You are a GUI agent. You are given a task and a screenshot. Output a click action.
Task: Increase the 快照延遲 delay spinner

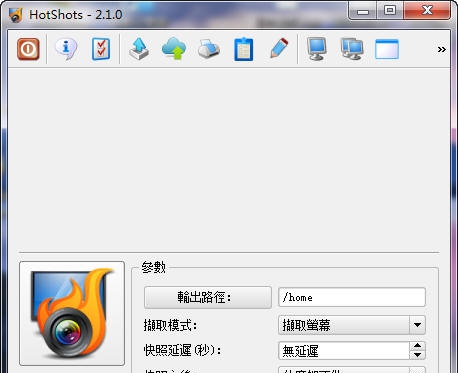[417, 346]
